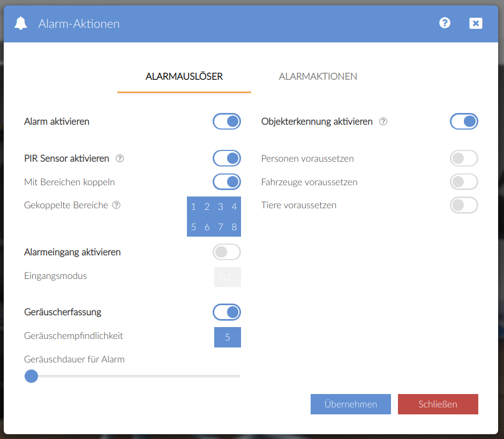Disable the PIR Sensor aktivieren switch

pyautogui.click(x=227, y=158)
